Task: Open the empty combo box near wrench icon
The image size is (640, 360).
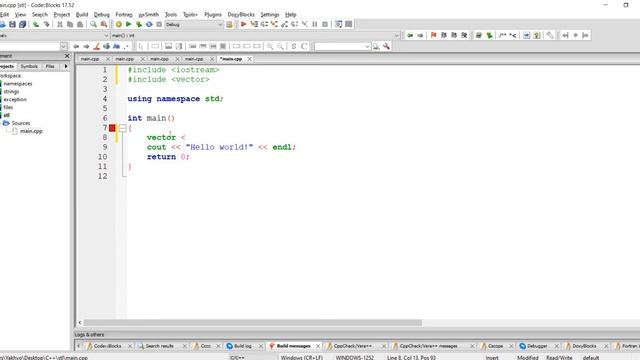Action: (342, 47)
